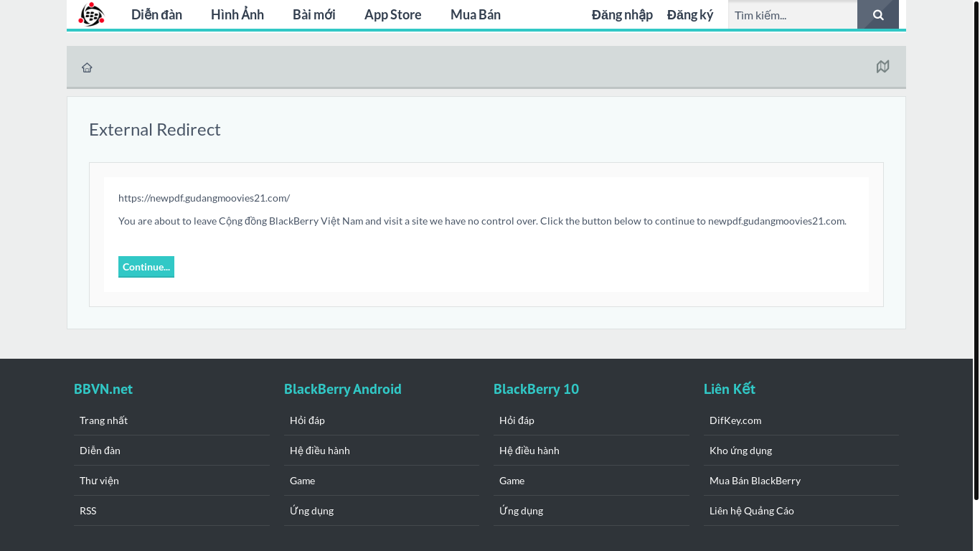Screen dimensions: 980x551
Task: Go to Bài mới
Action: click(314, 14)
